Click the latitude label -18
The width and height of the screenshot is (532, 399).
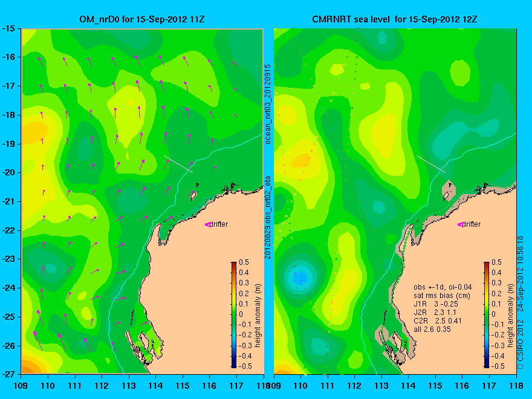8,115
